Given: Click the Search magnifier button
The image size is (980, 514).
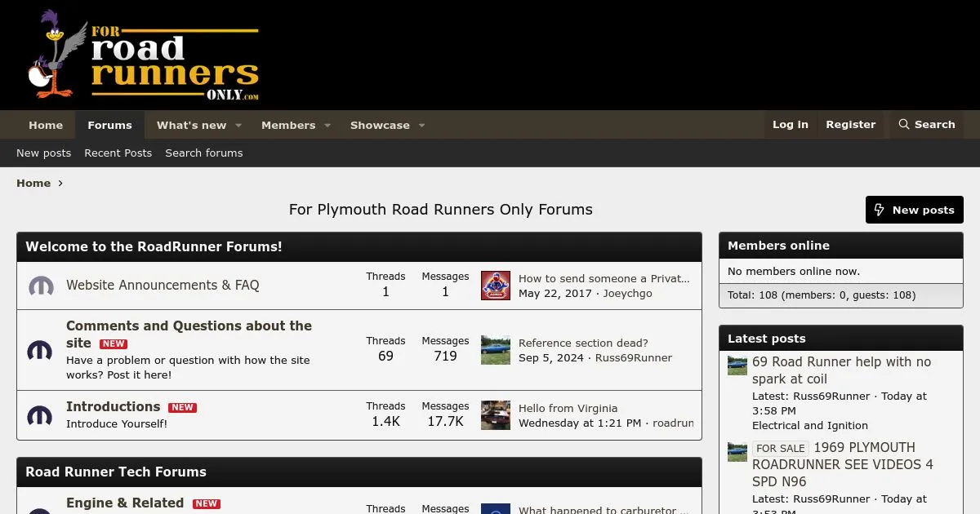Looking at the screenshot, I should [x=926, y=125].
